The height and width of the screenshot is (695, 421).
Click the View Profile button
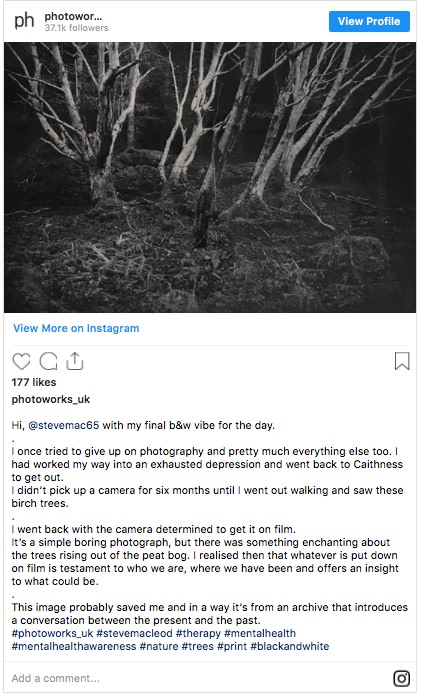369,21
